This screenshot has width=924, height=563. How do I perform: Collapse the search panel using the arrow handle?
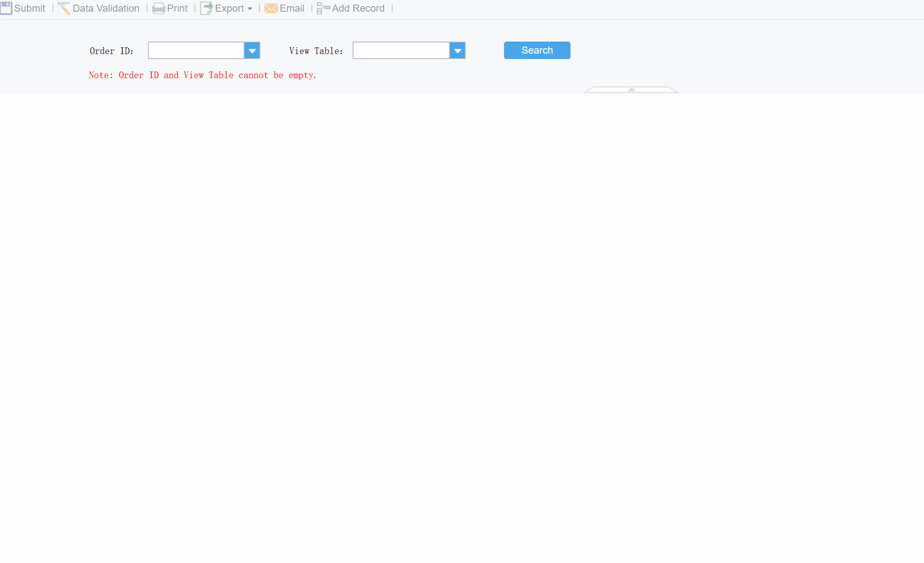click(x=631, y=89)
